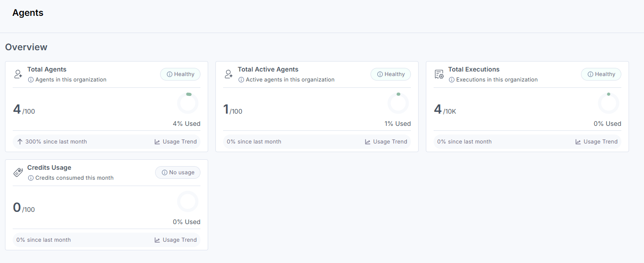Click 'Active agents in this organization' subtitle
This screenshot has width=644, height=263.
pyautogui.click(x=290, y=80)
